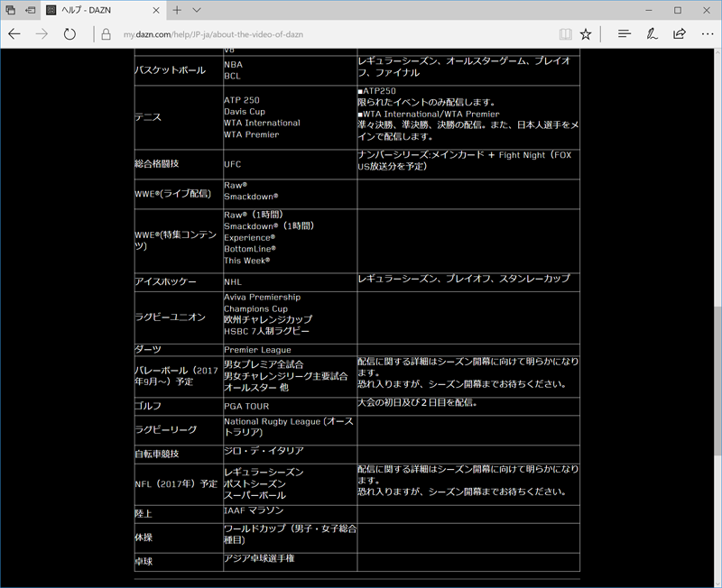The width and height of the screenshot is (722, 588).
Task: Click WWE®(特集コンテンツ) cell
Action: (x=179, y=241)
